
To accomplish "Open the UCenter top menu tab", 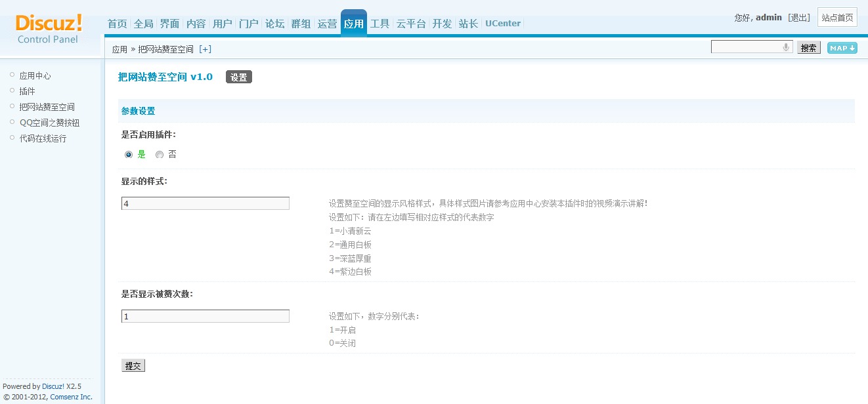I will point(503,24).
